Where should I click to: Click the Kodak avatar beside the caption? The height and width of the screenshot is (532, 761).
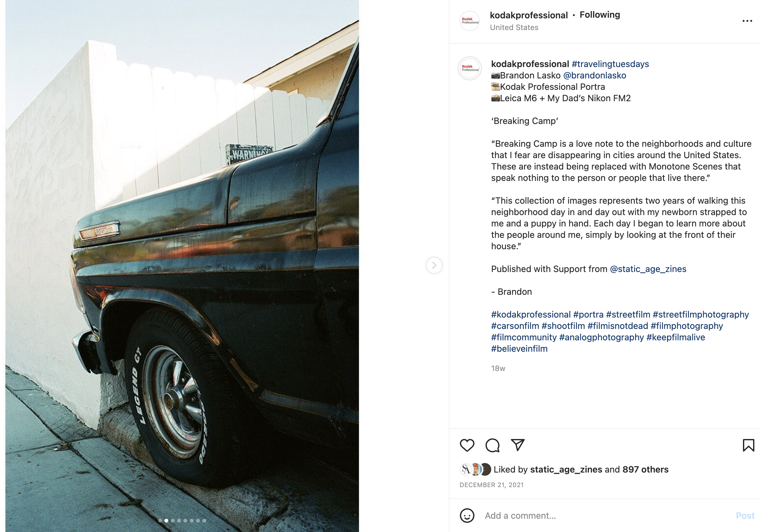(x=470, y=68)
